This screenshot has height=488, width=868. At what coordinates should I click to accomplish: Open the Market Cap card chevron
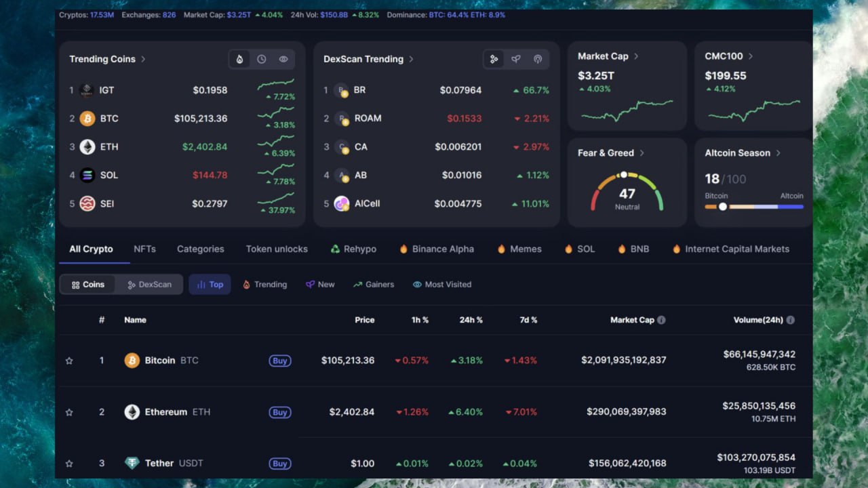636,56
